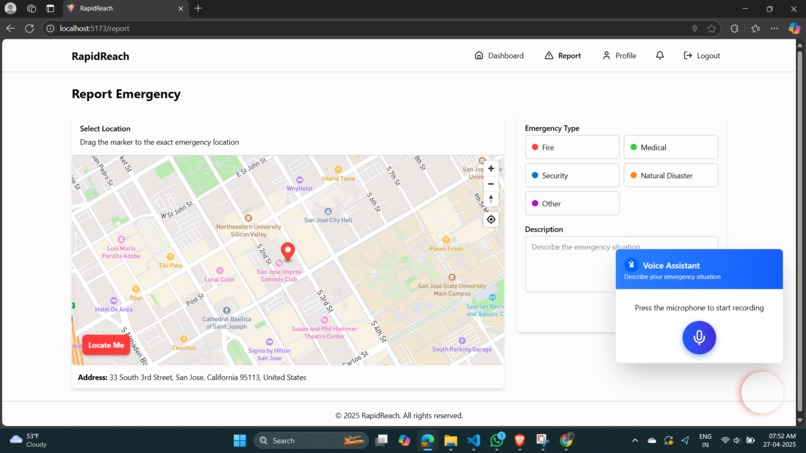
Task: Reload the browser page
Action: (29, 28)
